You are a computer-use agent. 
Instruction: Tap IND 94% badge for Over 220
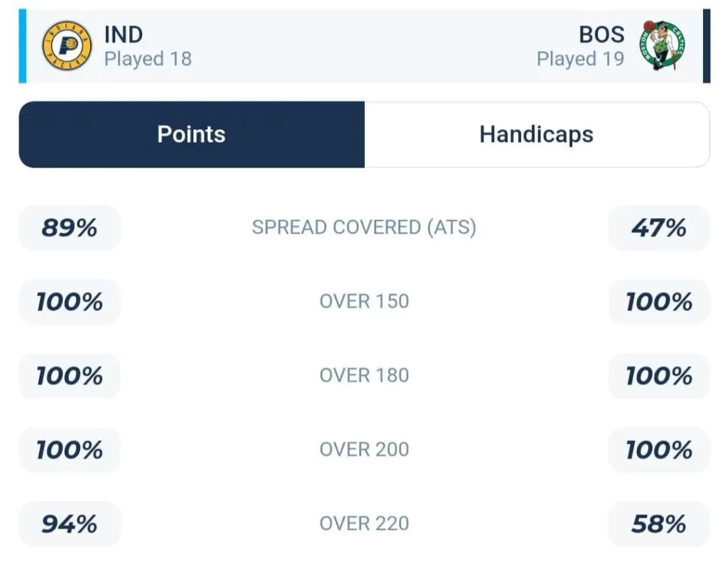(x=69, y=524)
